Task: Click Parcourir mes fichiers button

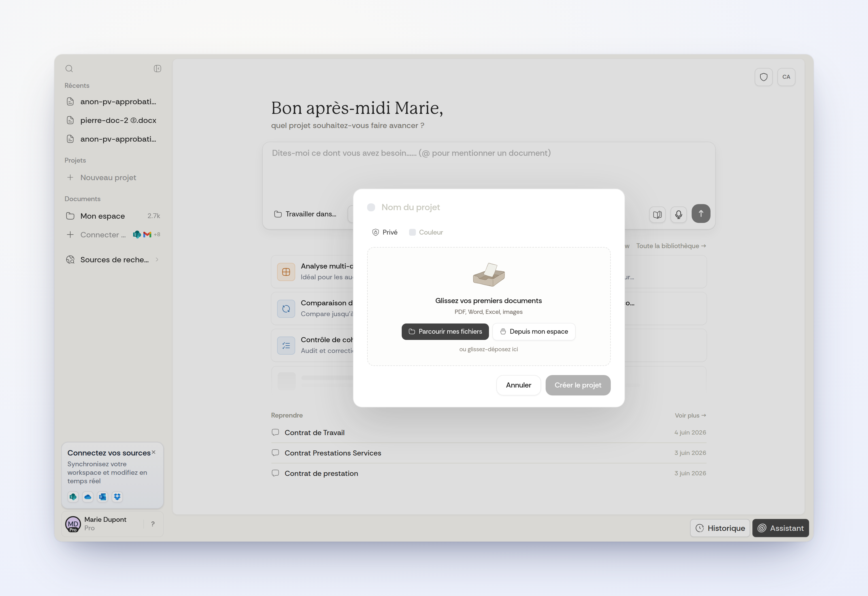Action: click(445, 332)
